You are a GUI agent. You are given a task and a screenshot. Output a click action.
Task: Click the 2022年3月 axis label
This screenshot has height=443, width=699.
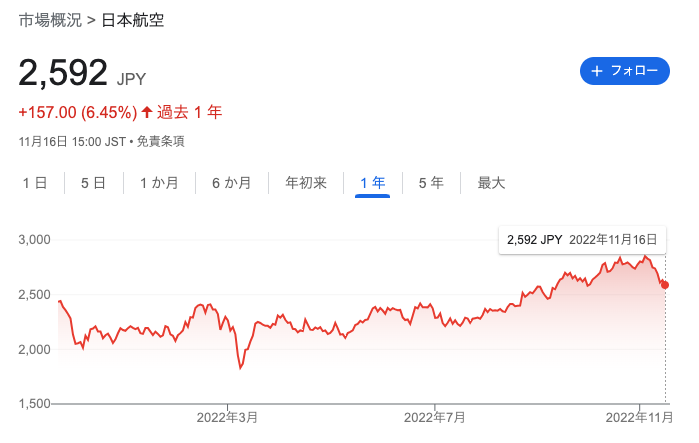[x=227, y=418]
